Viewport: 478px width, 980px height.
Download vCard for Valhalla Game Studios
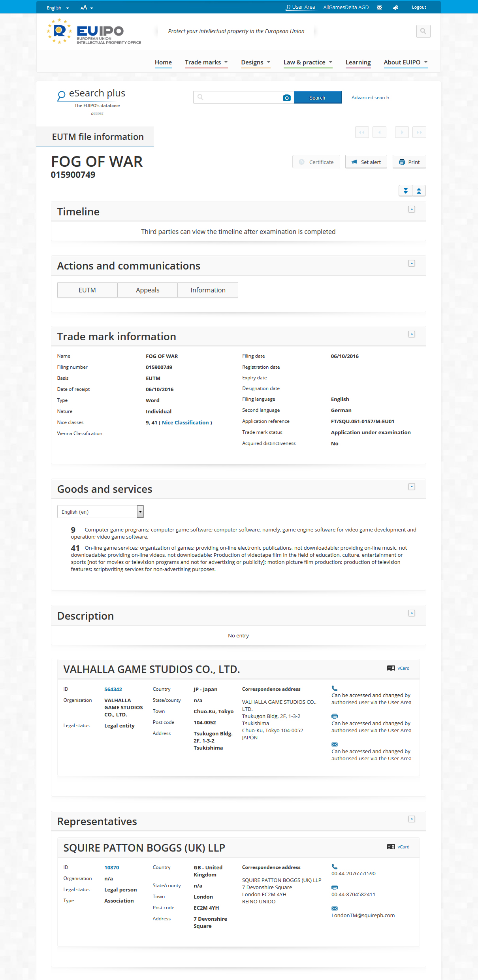[x=399, y=668]
